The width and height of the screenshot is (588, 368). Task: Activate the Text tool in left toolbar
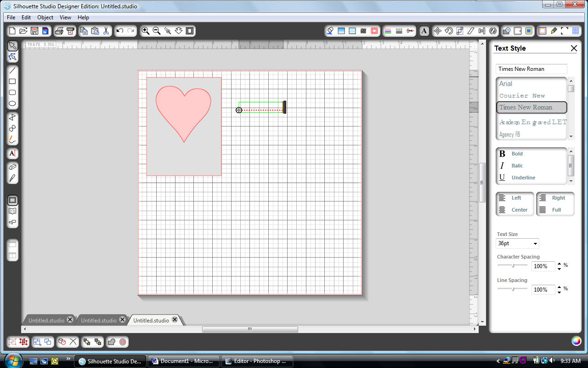click(x=12, y=153)
